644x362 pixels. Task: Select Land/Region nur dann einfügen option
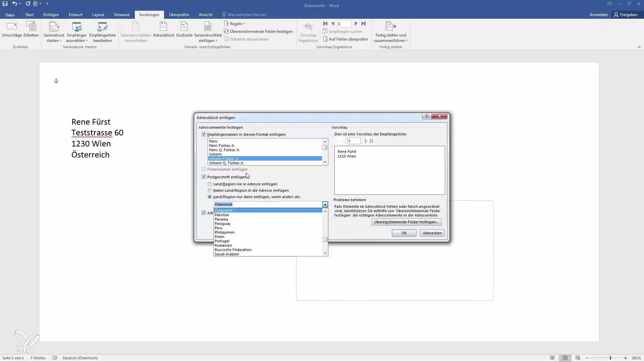point(210,197)
